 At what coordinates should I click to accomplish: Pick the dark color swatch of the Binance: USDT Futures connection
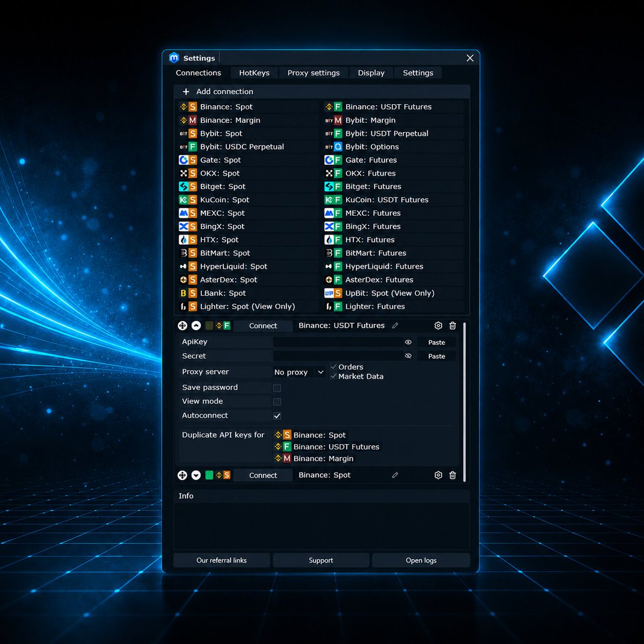pos(209,325)
